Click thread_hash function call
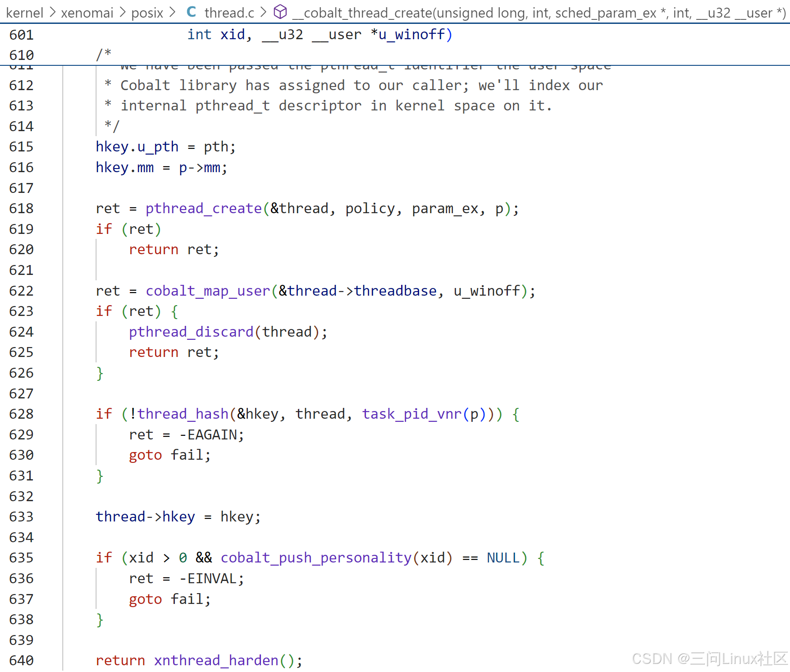This screenshot has width=790, height=672. coord(183,414)
